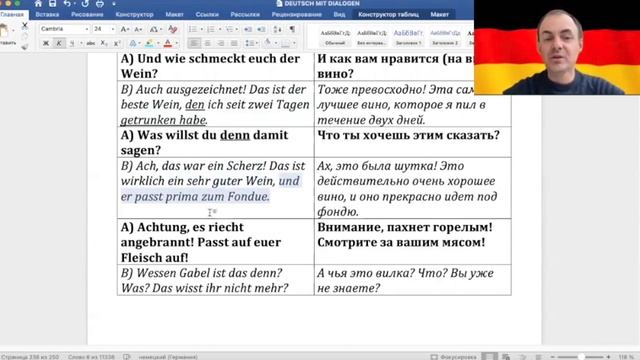Switch to the Ссылки tab

click(x=207, y=14)
